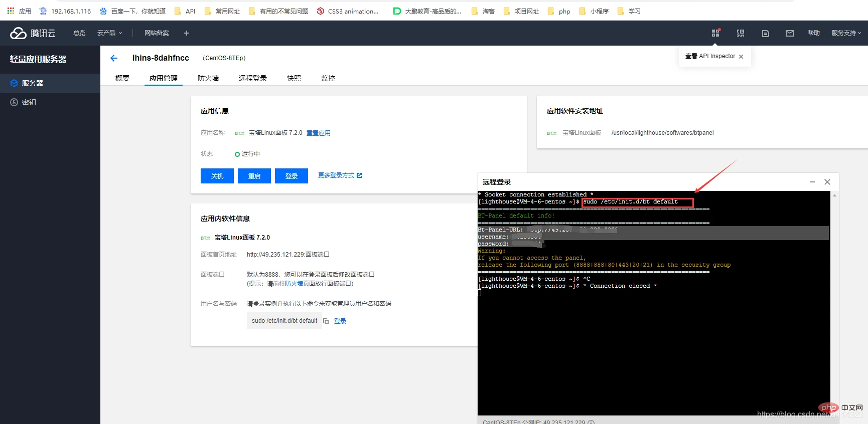Select 密钥 in the left sidebar
The image size is (868, 424).
29,102
